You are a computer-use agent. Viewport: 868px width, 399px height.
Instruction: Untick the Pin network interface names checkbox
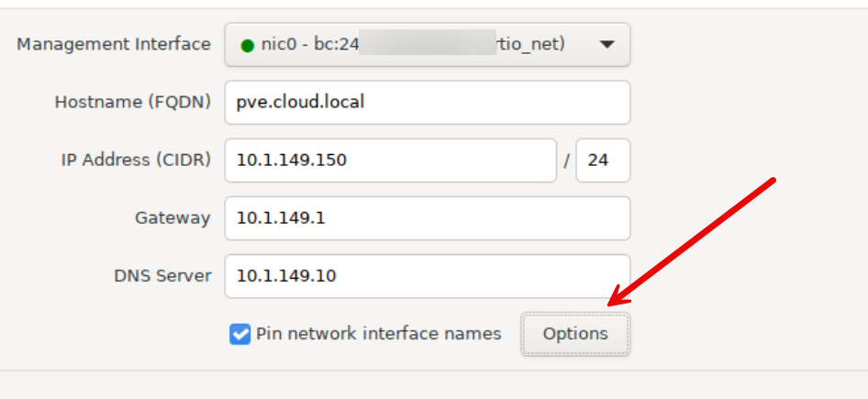(x=239, y=334)
